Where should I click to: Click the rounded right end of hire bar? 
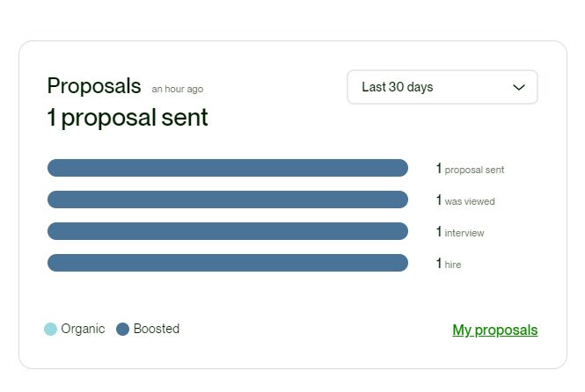point(401,263)
